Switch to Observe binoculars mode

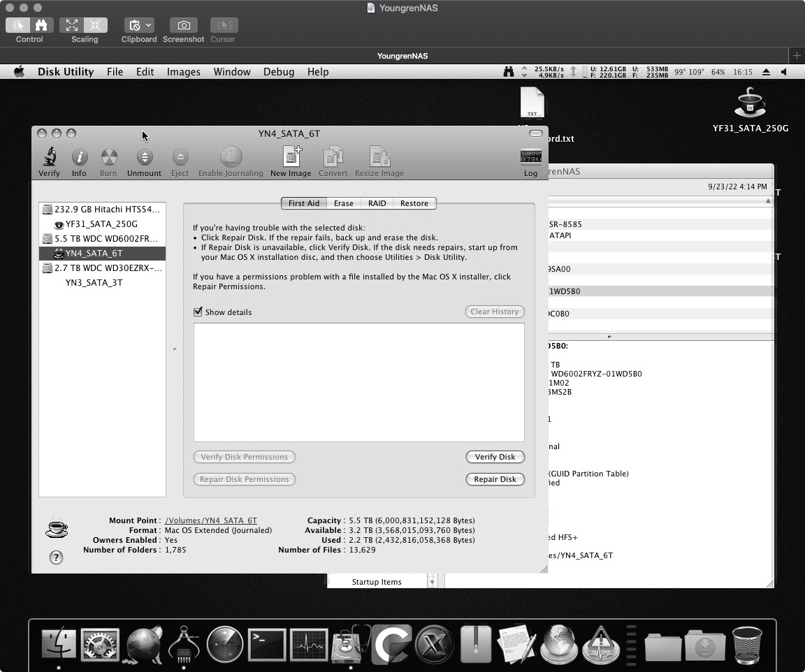(x=41, y=25)
